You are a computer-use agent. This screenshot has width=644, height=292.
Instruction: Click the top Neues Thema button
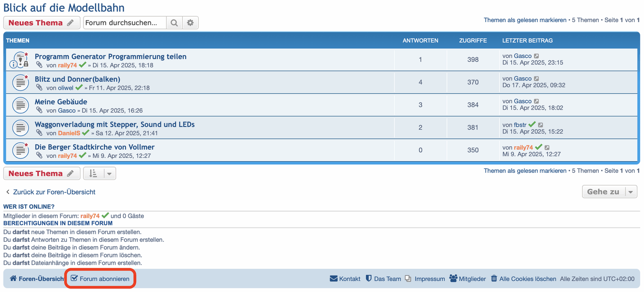(x=42, y=23)
